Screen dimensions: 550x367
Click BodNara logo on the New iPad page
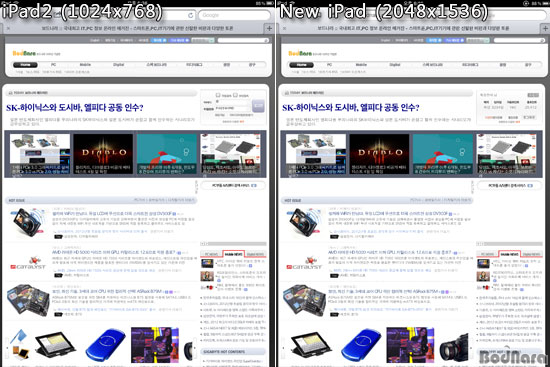300,53
